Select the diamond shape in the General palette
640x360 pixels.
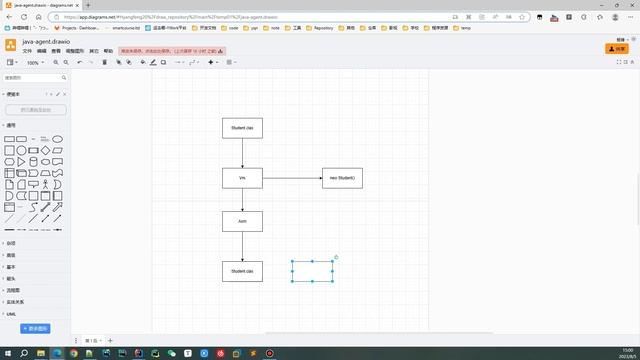click(45, 150)
